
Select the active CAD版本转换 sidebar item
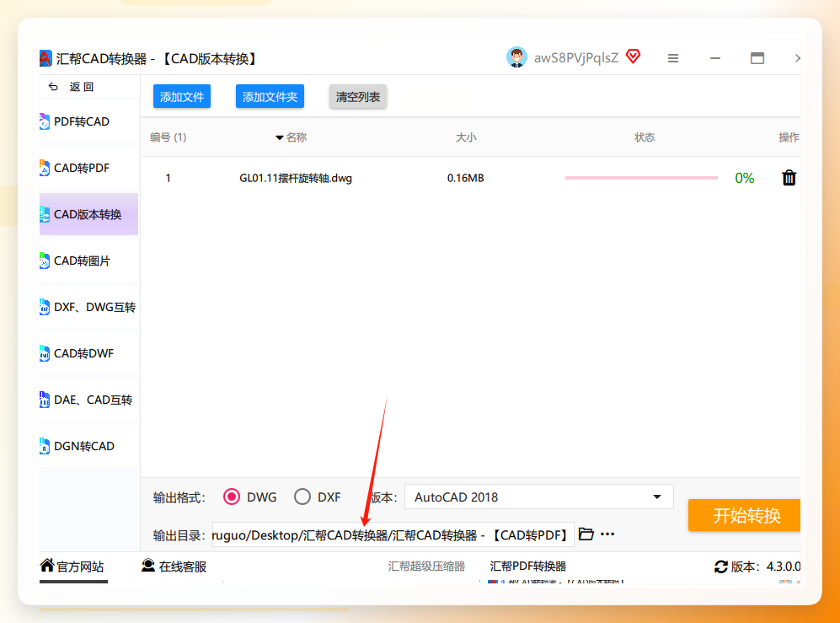(89, 214)
